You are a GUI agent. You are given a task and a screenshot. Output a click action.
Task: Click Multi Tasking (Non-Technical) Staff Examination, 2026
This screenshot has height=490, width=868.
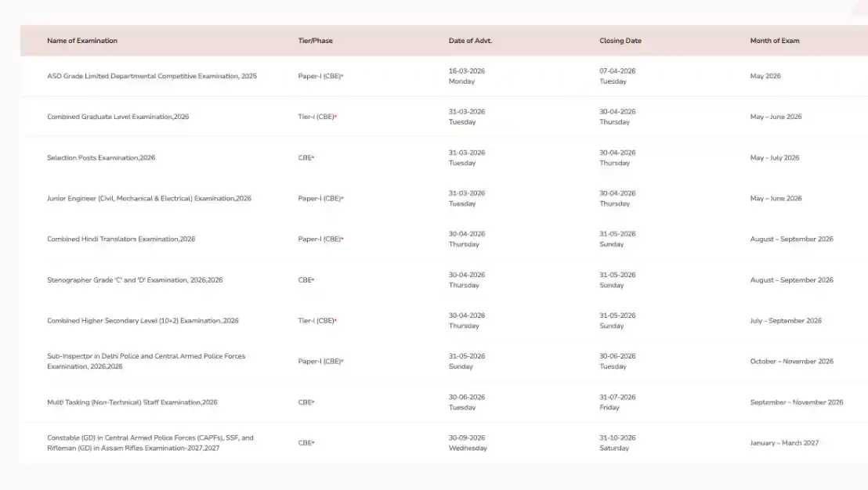point(132,402)
